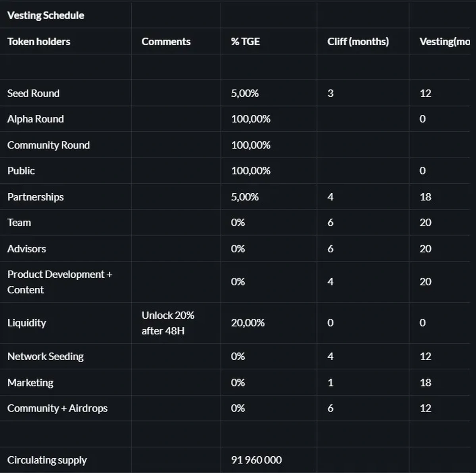Select the 'Unlock 20% after 48H' comment cell
Image resolution: width=476 pixels, height=473 pixels.
pyautogui.click(x=168, y=323)
